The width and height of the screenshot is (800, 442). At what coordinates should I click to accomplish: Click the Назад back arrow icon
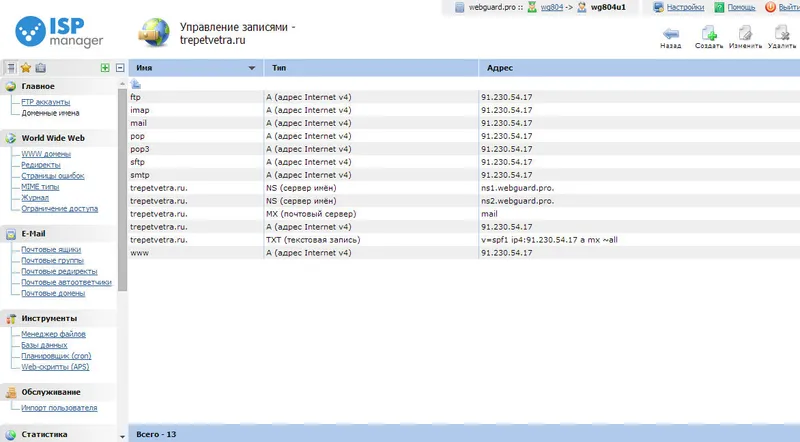click(x=670, y=34)
